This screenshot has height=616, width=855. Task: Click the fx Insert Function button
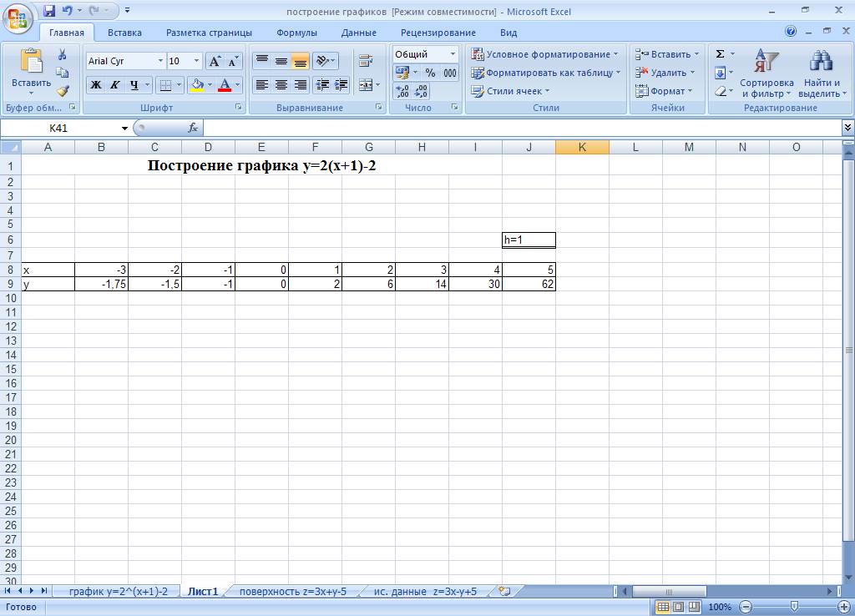(193, 128)
